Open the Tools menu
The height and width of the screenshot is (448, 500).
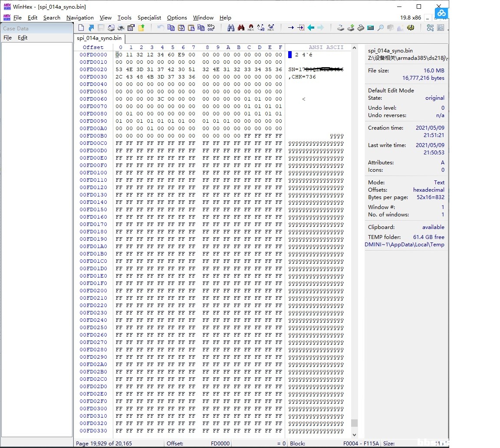[x=125, y=18]
